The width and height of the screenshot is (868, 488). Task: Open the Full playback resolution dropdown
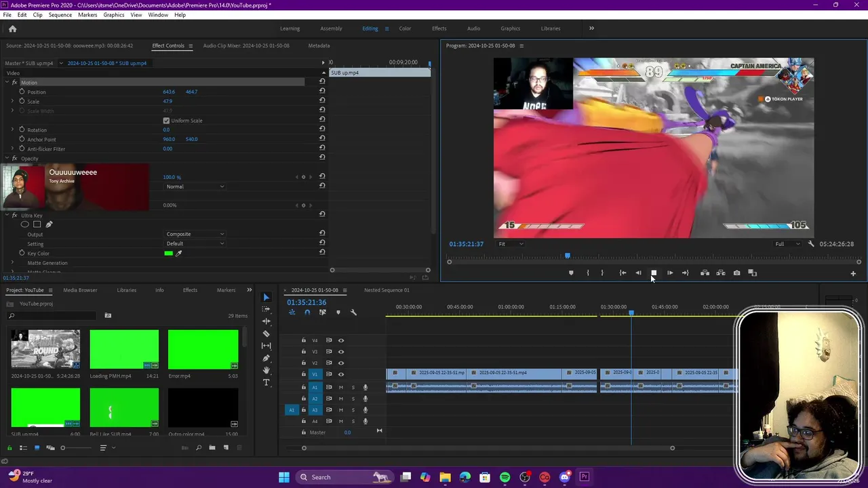(787, 244)
